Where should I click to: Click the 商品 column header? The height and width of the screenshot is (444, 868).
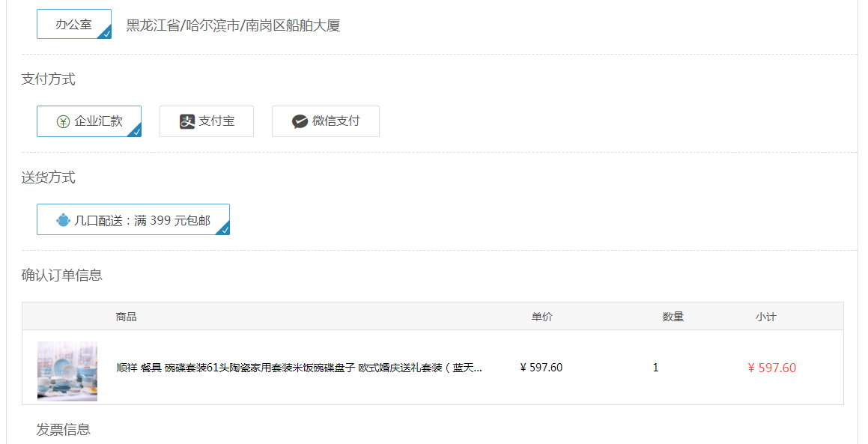point(127,317)
